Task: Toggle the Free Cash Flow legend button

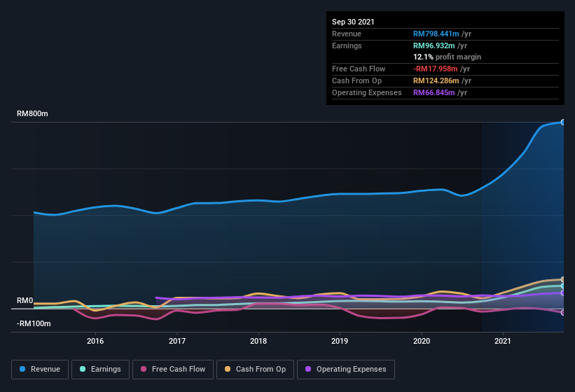Action: pyautogui.click(x=173, y=370)
